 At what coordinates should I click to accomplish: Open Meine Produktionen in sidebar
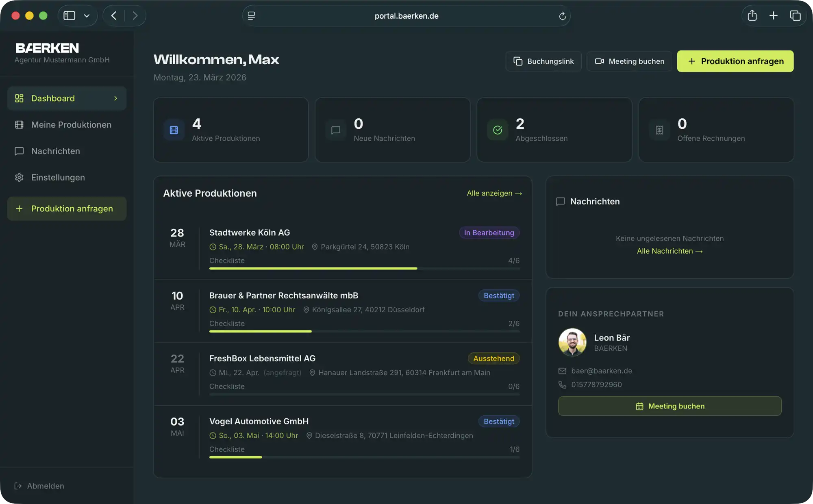(71, 125)
